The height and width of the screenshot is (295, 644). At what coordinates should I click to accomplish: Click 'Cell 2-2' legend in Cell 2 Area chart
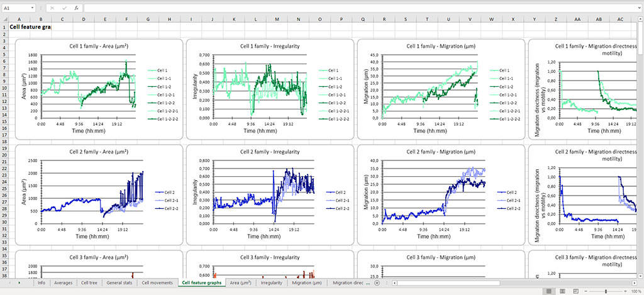tap(165, 208)
